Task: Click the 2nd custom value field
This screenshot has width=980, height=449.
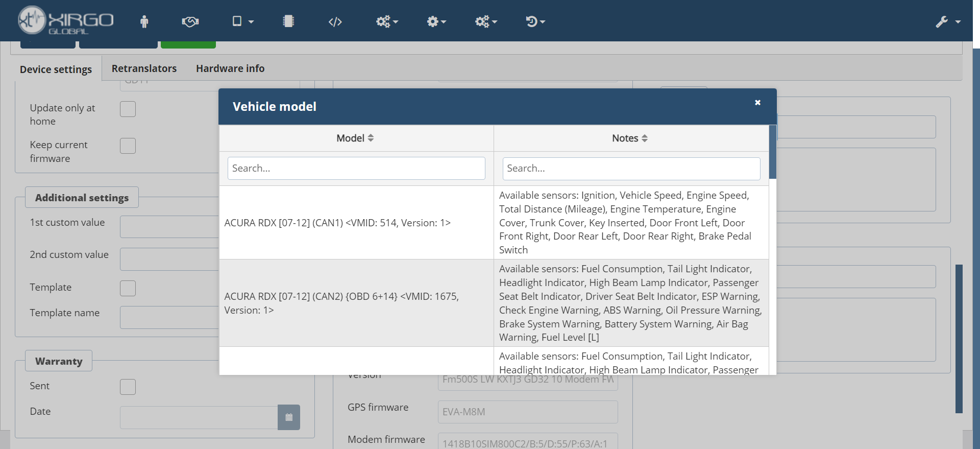Action: 169,259
